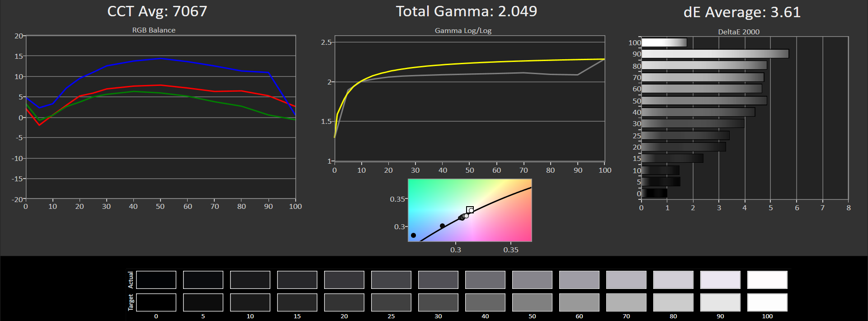868x321 pixels.
Task: Click the Target swatch for level 60
Action: coord(579,302)
